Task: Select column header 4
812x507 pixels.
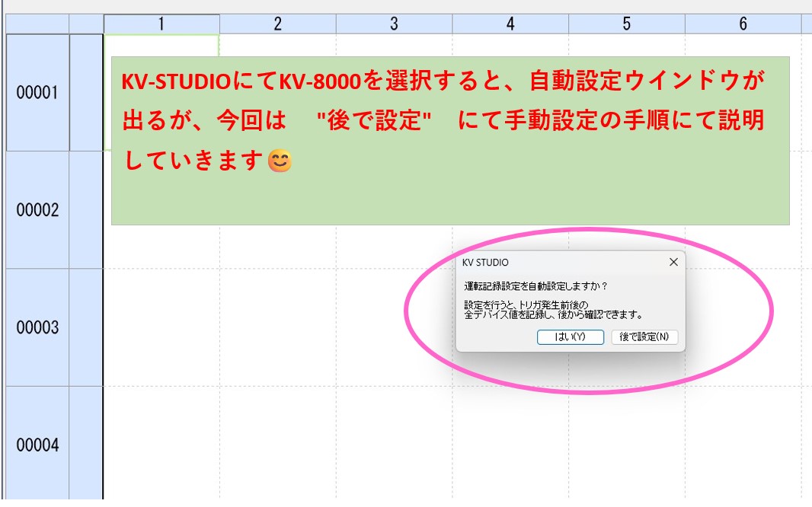Action: click(x=510, y=24)
